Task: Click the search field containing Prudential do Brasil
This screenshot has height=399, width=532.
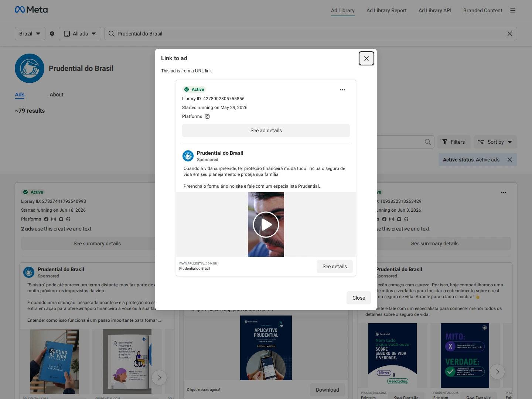Action: click(x=310, y=34)
